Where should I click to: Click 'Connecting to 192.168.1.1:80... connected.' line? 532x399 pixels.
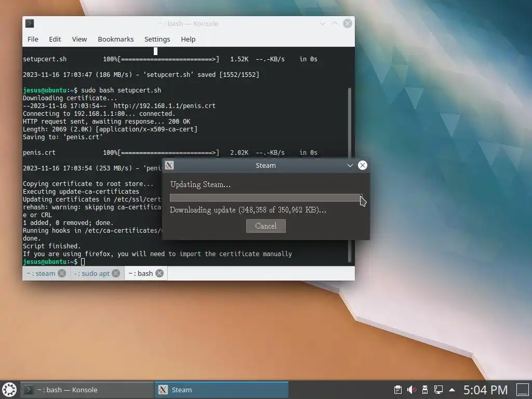99,114
